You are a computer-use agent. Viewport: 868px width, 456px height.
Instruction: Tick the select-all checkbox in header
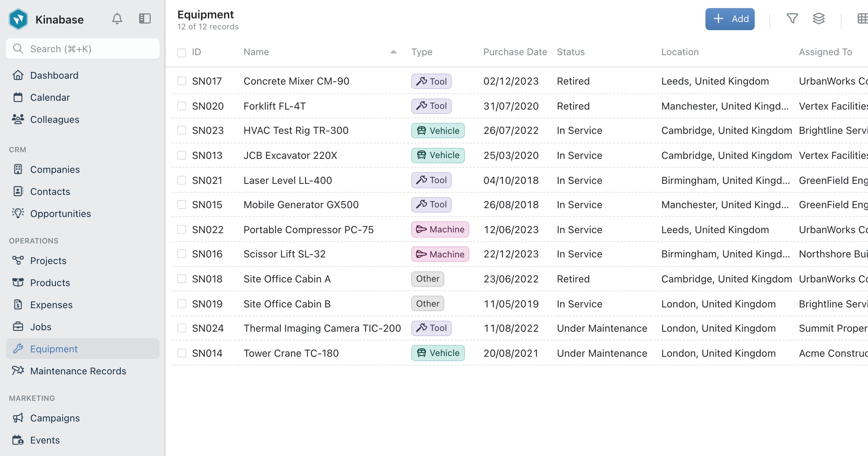coord(182,53)
